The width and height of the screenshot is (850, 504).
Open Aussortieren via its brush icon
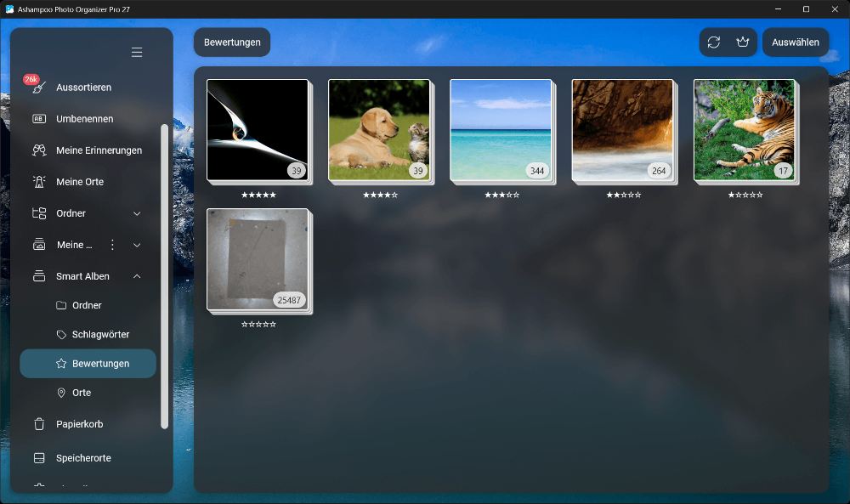[x=39, y=88]
